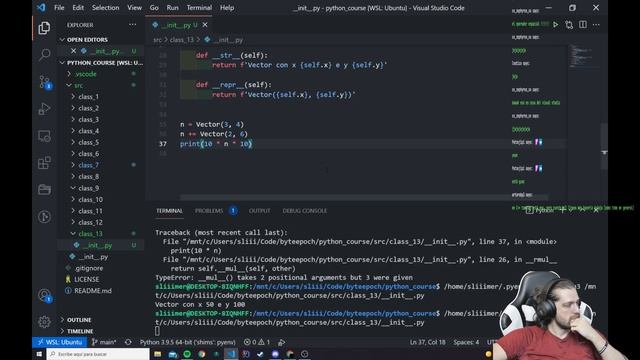The image size is (640, 360).
Task: Click the editor vertical scrollbar
Action: (x=604, y=146)
